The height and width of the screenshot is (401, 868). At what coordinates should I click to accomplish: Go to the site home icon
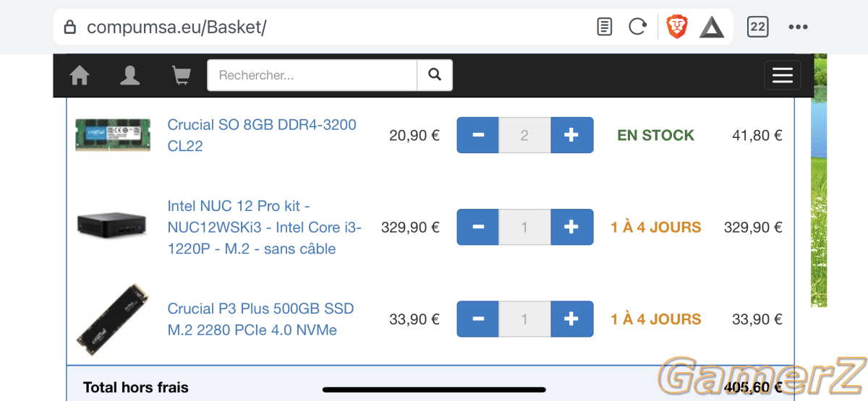pos(80,75)
